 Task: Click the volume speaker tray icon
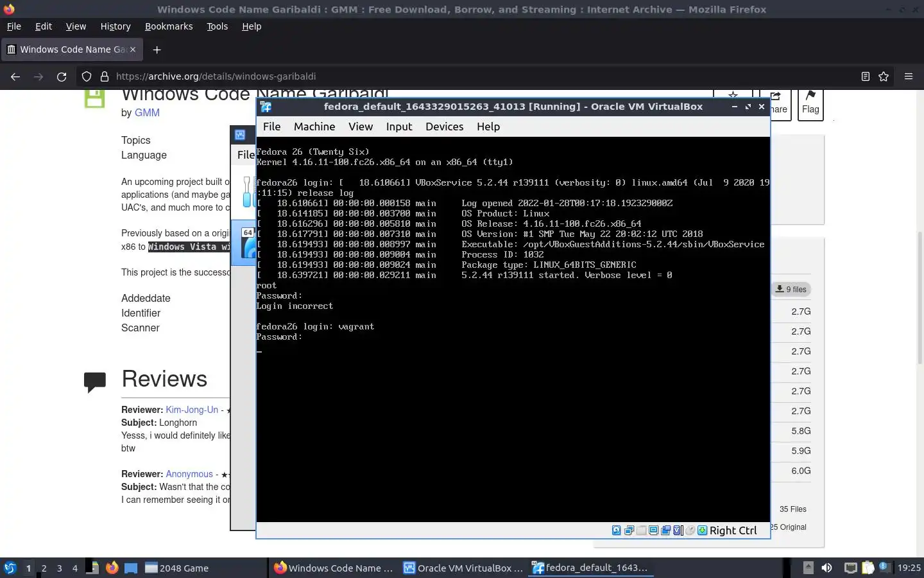pos(826,568)
